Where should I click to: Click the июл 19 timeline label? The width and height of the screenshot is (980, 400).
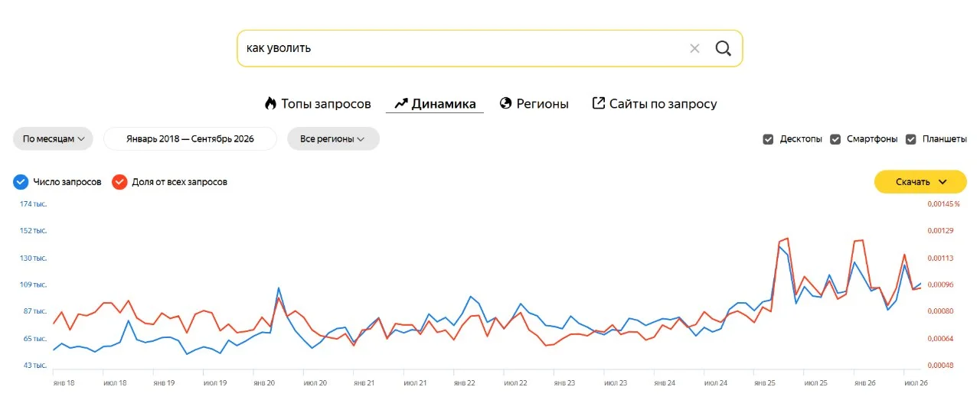pos(214,382)
